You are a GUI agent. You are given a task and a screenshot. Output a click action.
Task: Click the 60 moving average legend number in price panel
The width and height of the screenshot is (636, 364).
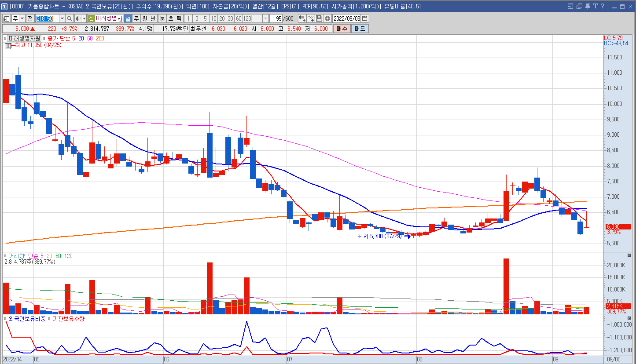90,38
